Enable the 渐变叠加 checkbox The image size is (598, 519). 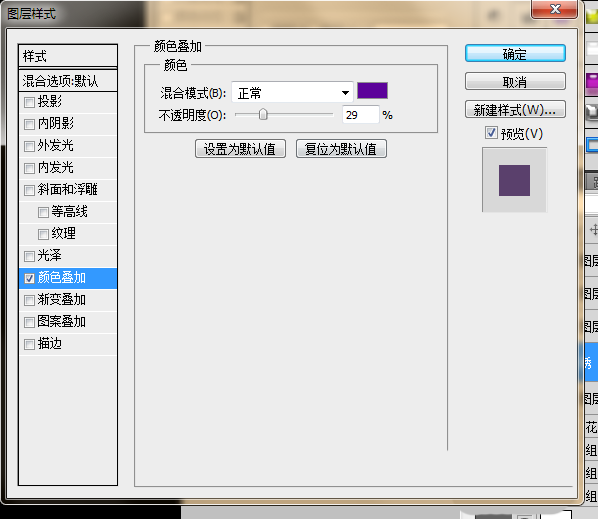click(x=29, y=300)
